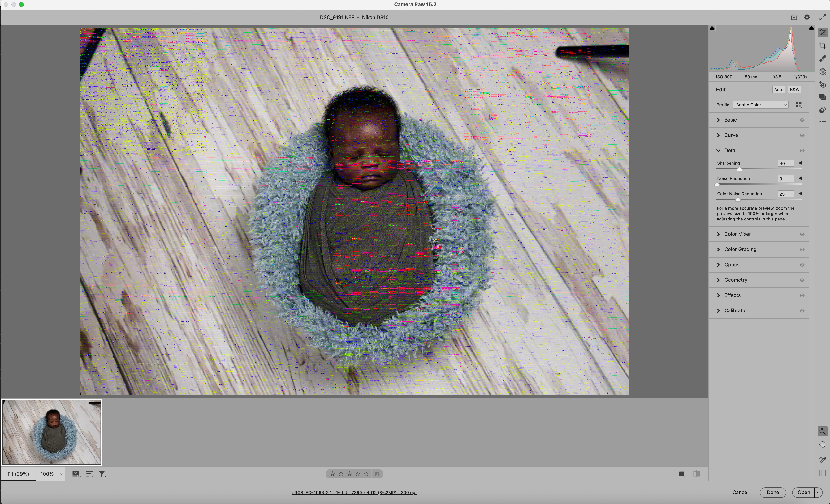The image size is (830, 504).
Task: Toggle visibility of Basic panel edits
Action: coord(802,120)
